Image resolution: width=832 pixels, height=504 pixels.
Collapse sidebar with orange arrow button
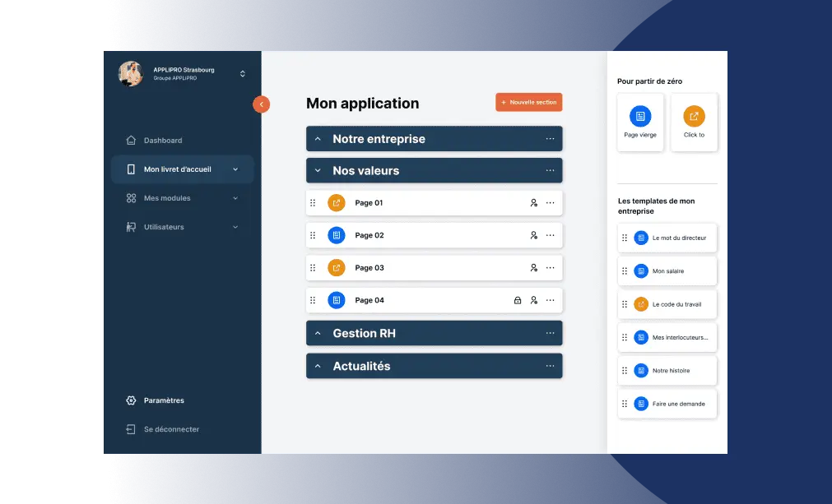[261, 104]
